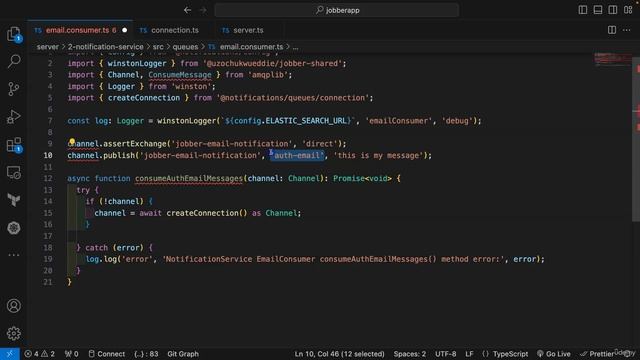Open Git Graph from status bar
Image resolution: width=640 pixels, height=360 pixels.
pos(183,354)
